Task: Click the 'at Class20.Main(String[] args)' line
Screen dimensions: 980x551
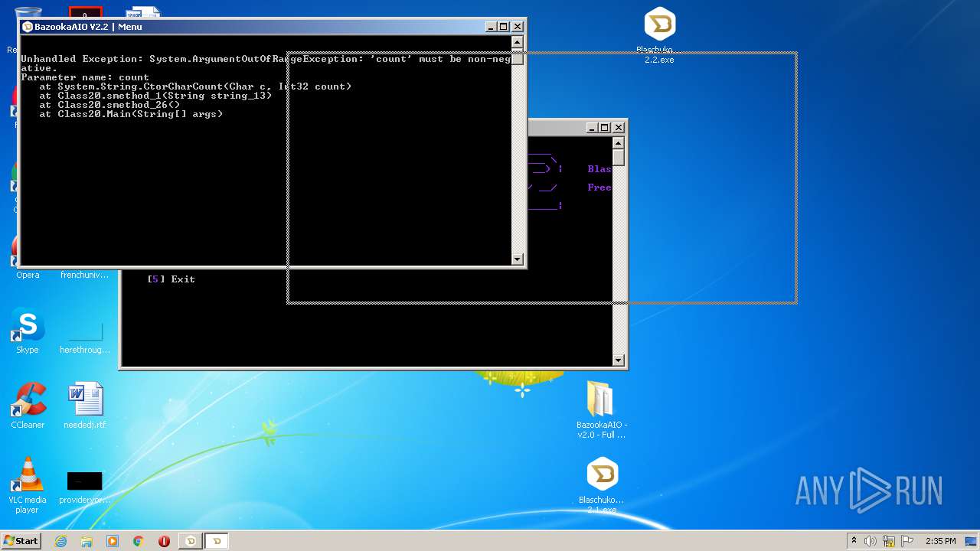Action: tap(131, 114)
